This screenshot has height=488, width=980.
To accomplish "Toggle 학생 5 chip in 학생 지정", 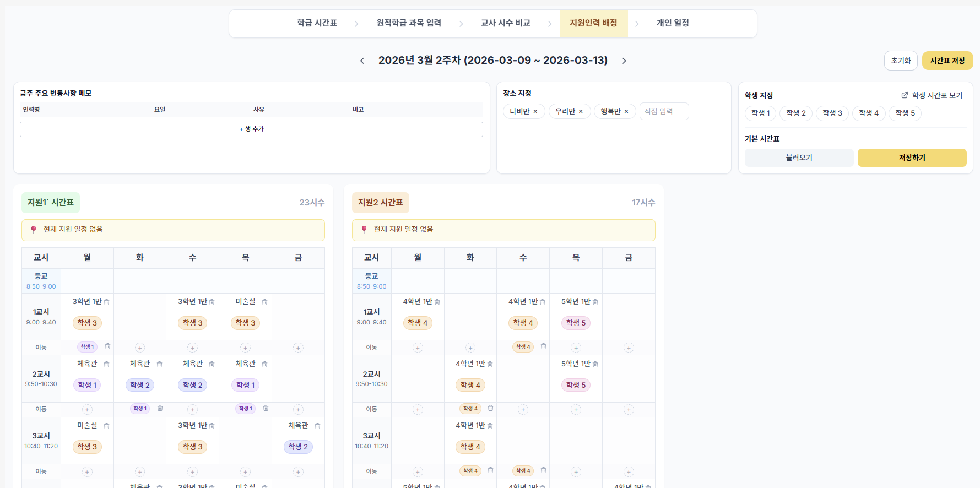I will [905, 113].
